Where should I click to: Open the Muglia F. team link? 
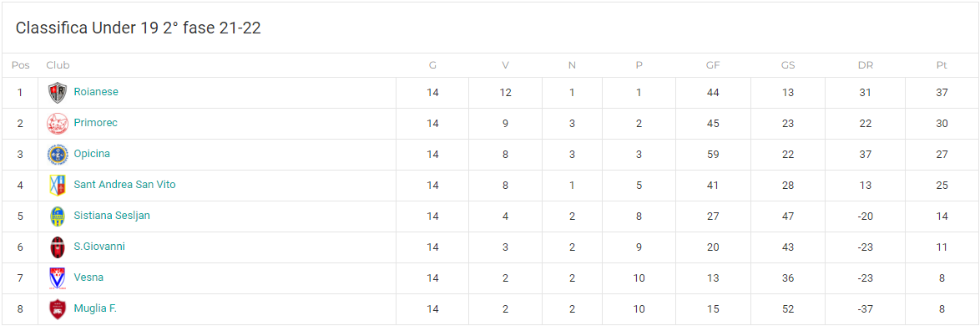(95, 308)
